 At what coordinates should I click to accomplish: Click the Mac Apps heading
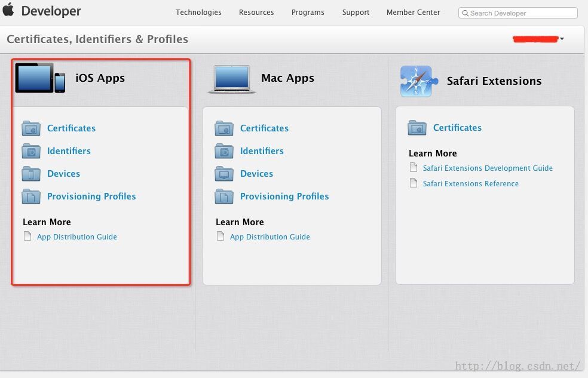pyautogui.click(x=287, y=78)
